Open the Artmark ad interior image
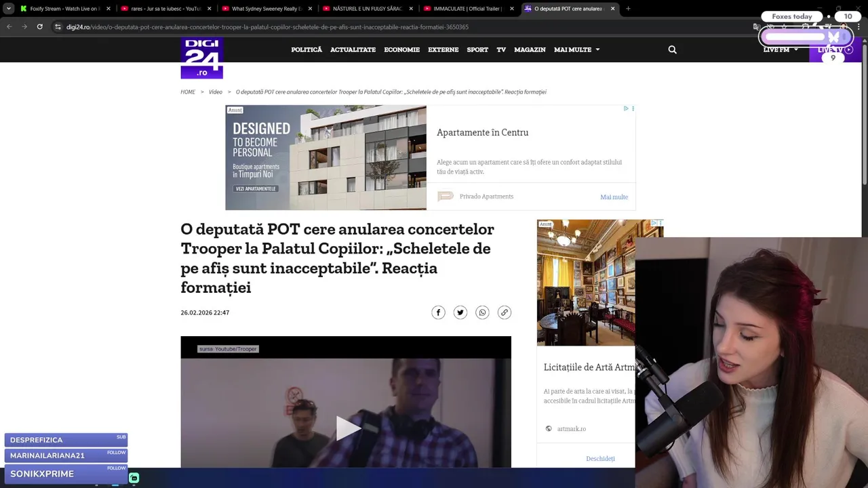 click(x=586, y=283)
